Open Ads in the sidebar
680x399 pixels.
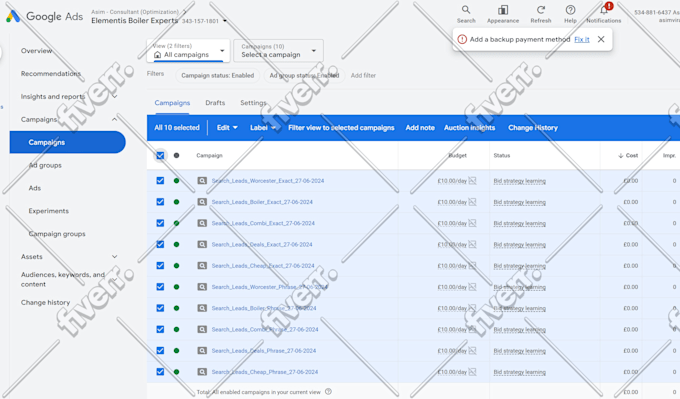35,188
